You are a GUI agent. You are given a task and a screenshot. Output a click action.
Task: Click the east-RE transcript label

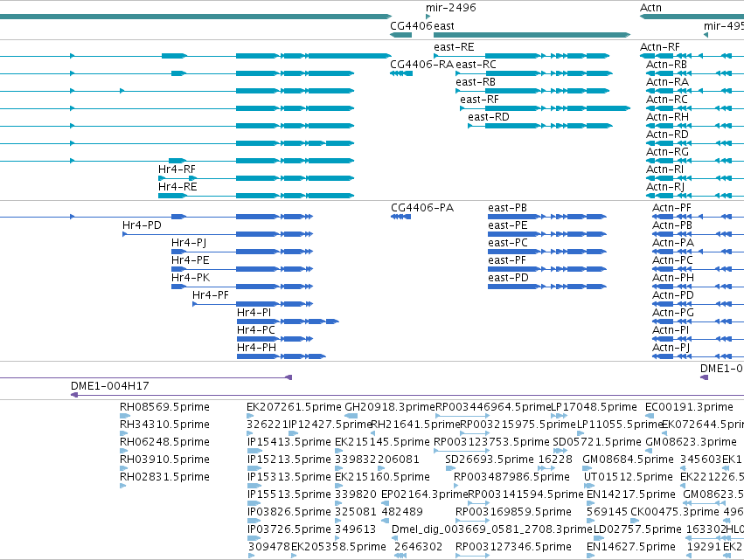[454, 47]
